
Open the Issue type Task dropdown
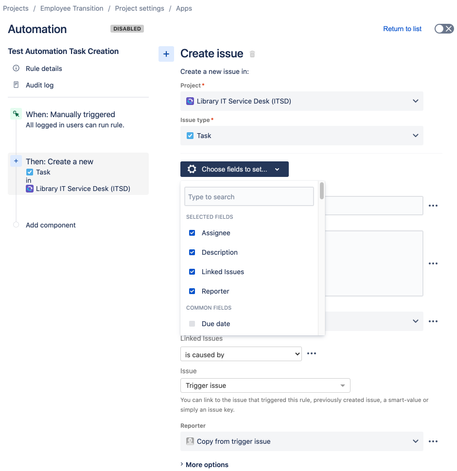(x=302, y=135)
